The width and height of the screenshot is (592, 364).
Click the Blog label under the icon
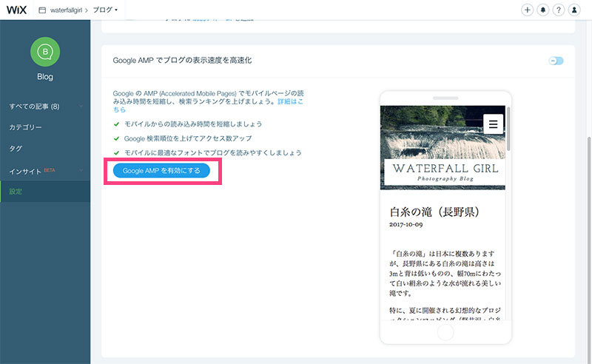coord(45,77)
